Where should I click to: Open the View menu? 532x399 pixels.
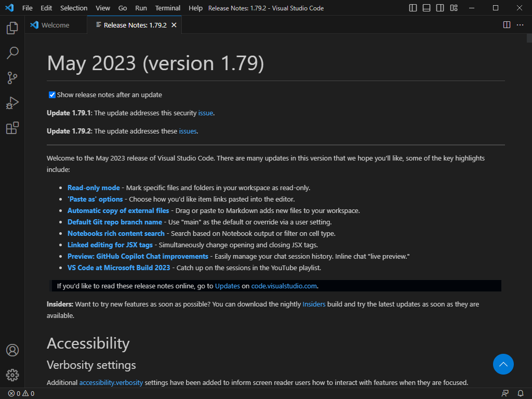(x=103, y=8)
